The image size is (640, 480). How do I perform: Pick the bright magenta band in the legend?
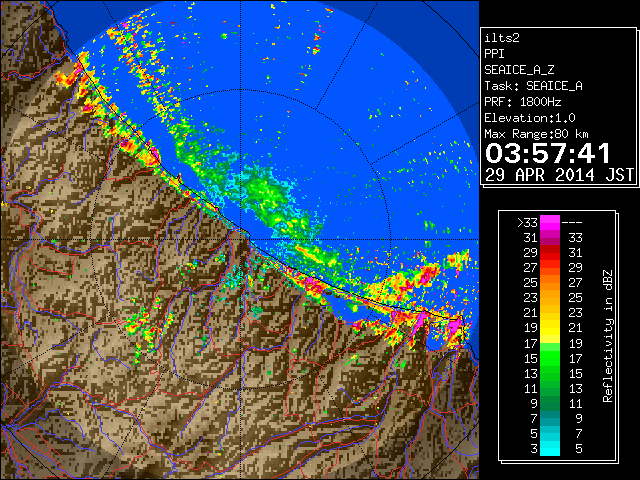(550, 223)
